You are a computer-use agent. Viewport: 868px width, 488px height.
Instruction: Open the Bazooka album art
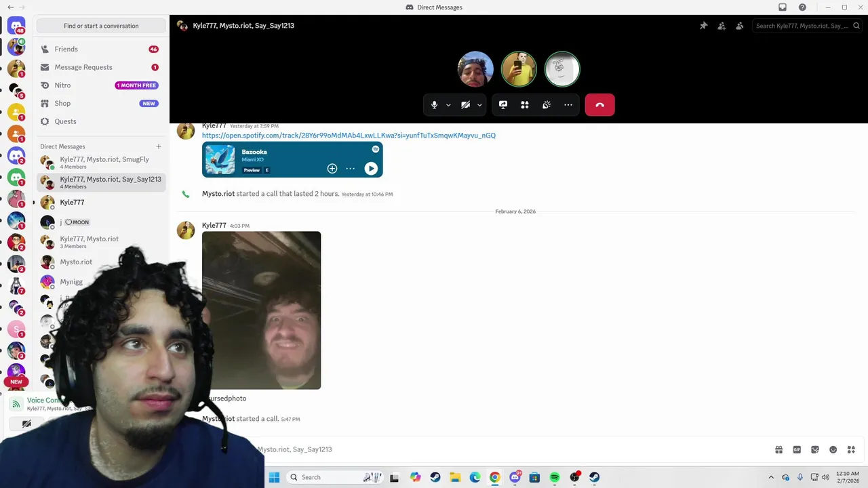coord(220,160)
